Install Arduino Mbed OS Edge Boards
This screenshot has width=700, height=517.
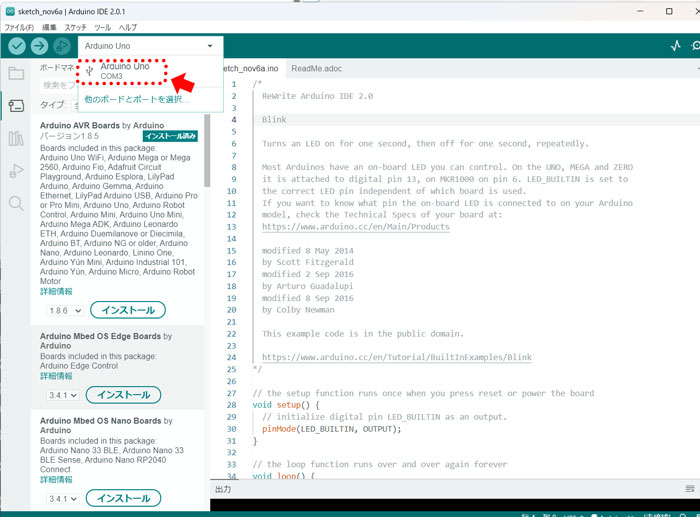pos(123,395)
